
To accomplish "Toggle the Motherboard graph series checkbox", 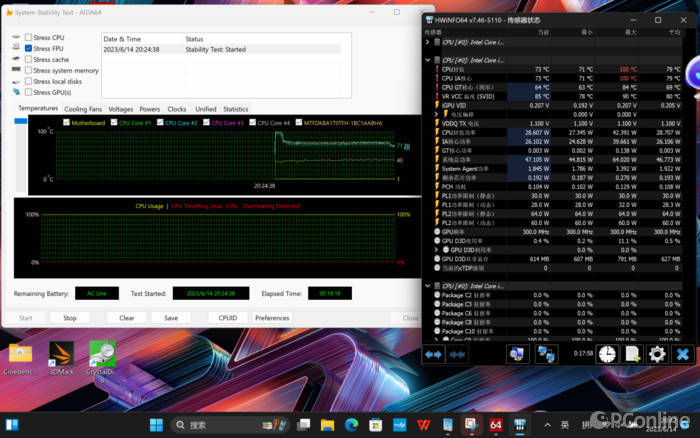I will point(67,122).
